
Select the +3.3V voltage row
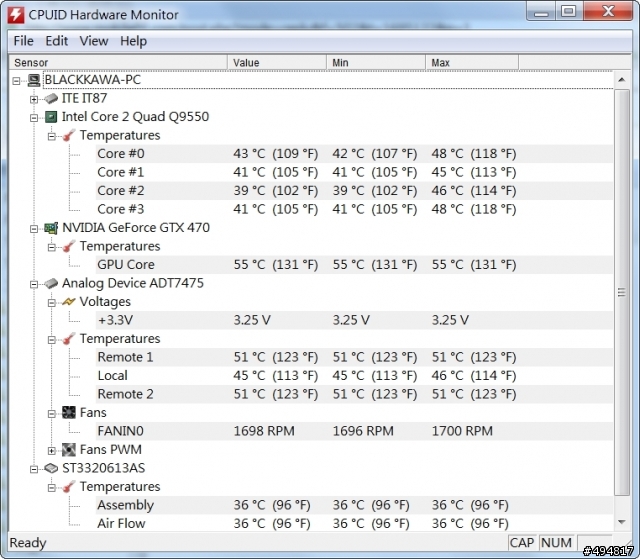[x=354, y=320]
